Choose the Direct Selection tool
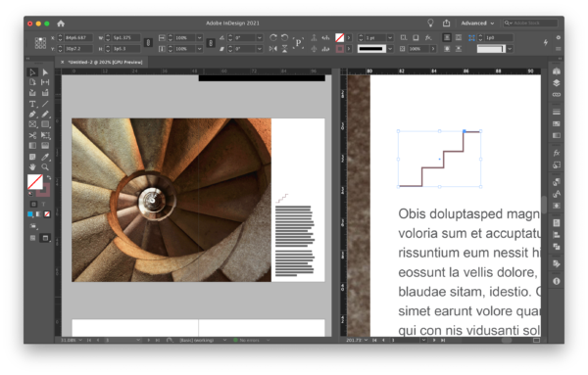This screenshot has height=375, width=588. tap(45, 72)
